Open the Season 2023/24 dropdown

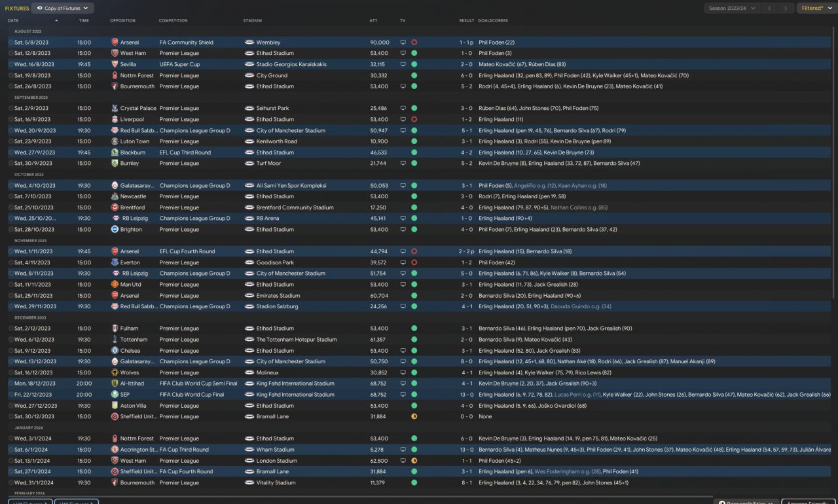tap(732, 9)
